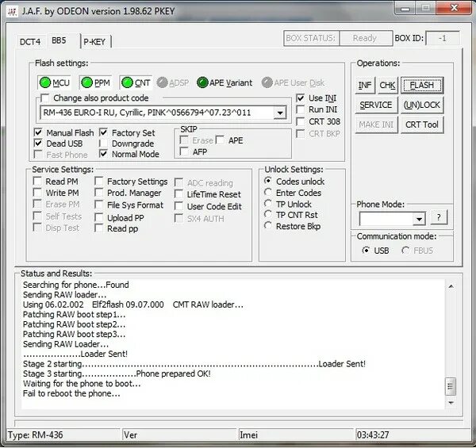Viewport: 476px width, 448px height.
Task: Expand the Phone Mode dropdown
Action: [x=419, y=218]
